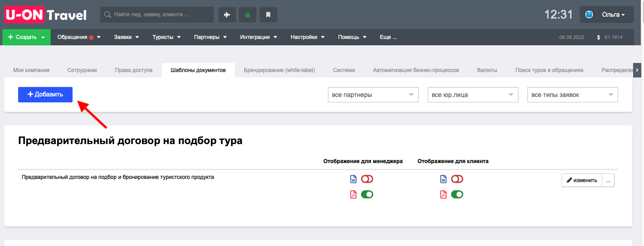Viewport: 644px width, 246px height.
Task: Switch to the Права доступа tab
Action: (x=134, y=70)
